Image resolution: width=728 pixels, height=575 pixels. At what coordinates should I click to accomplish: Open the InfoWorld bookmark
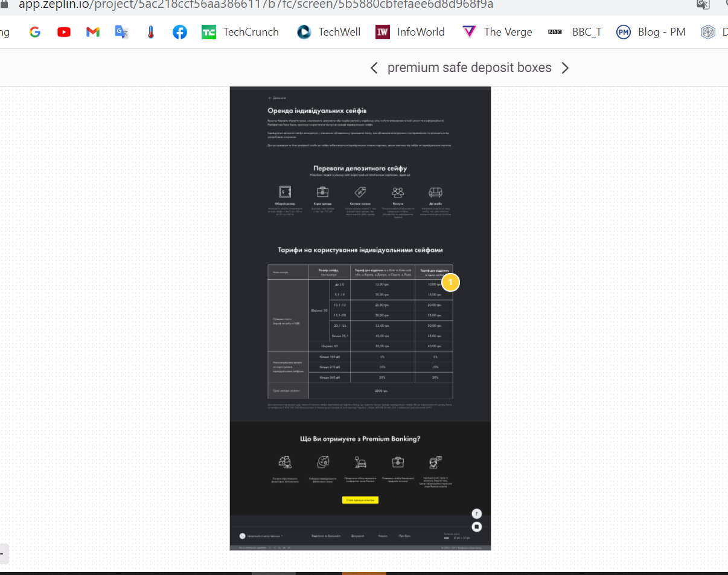pos(410,32)
